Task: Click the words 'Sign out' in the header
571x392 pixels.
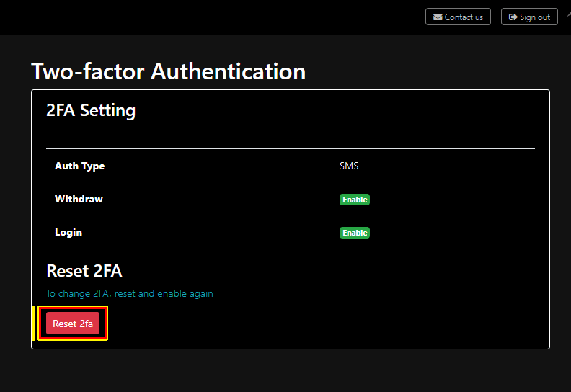Action: coord(535,17)
